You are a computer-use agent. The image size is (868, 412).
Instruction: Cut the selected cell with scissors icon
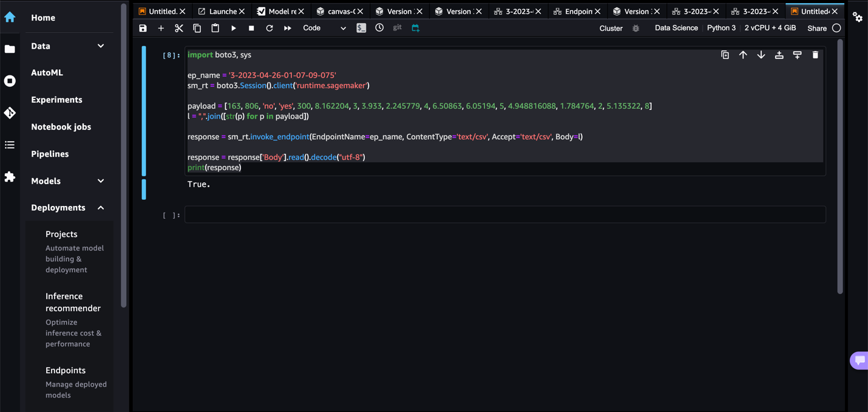178,29
